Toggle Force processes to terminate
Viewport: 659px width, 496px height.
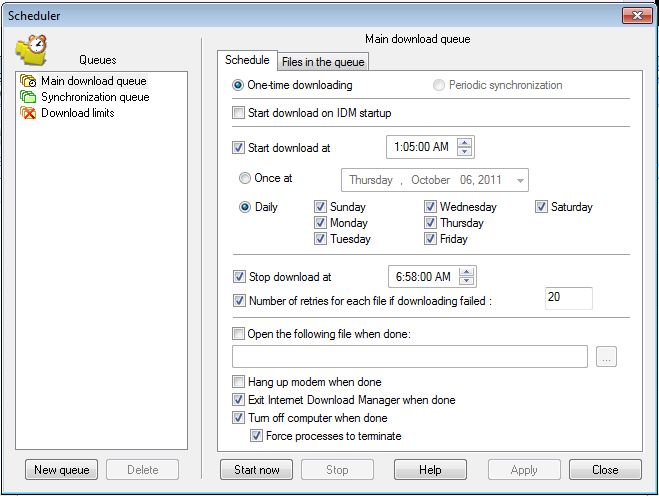click(256, 435)
